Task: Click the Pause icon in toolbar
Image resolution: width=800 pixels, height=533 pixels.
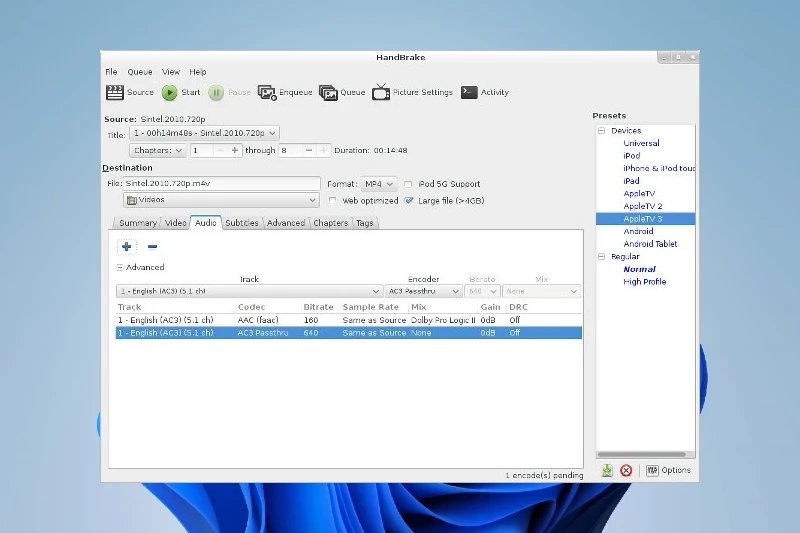Action: click(x=216, y=92)
